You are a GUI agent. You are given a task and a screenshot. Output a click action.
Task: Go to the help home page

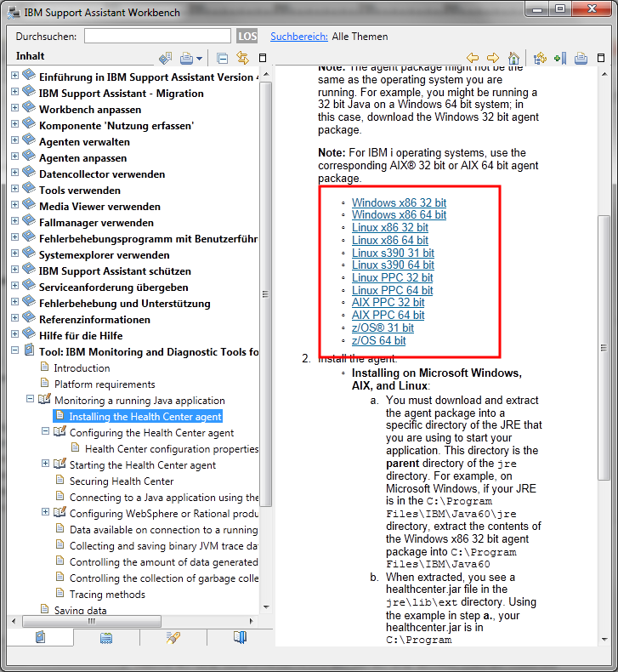tap(513, 58)
